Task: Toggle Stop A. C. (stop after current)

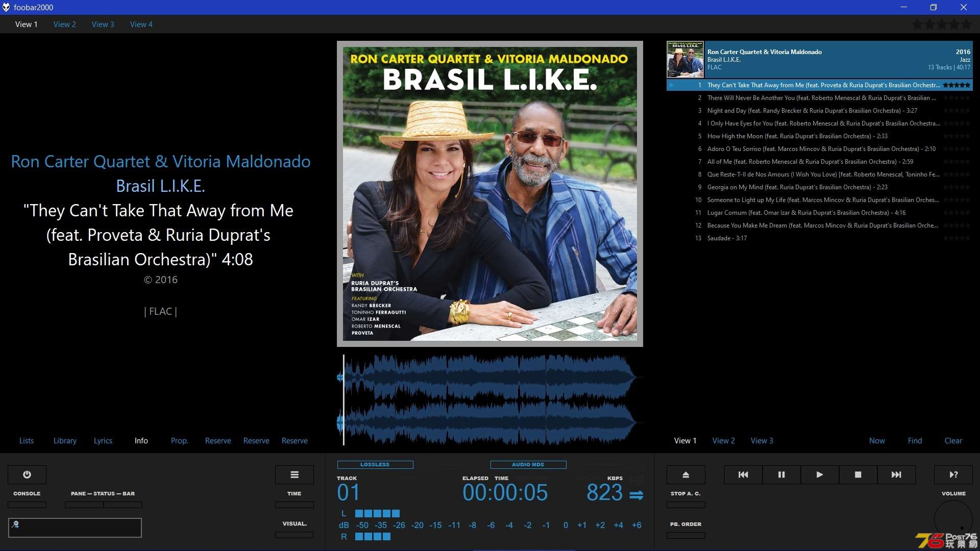Action: (686, 505)
